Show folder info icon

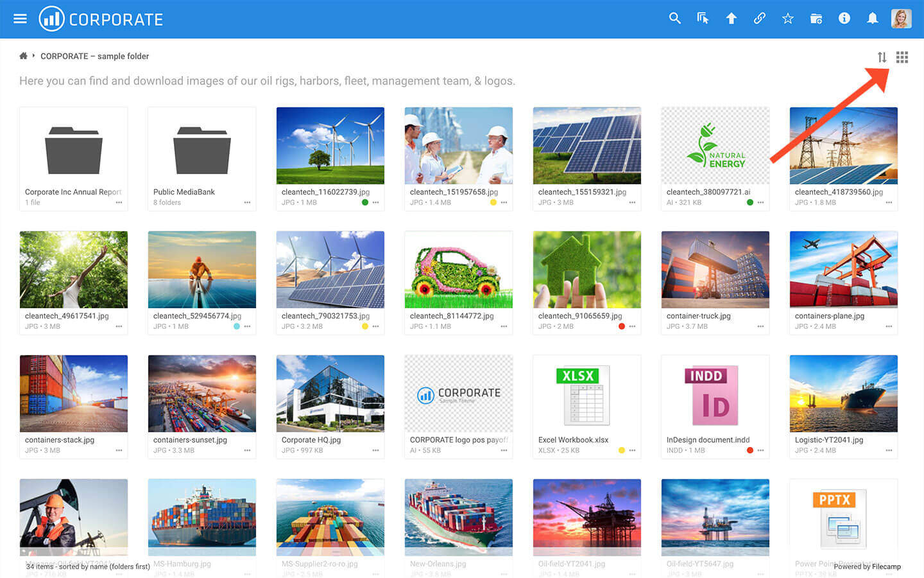[844, 19]
